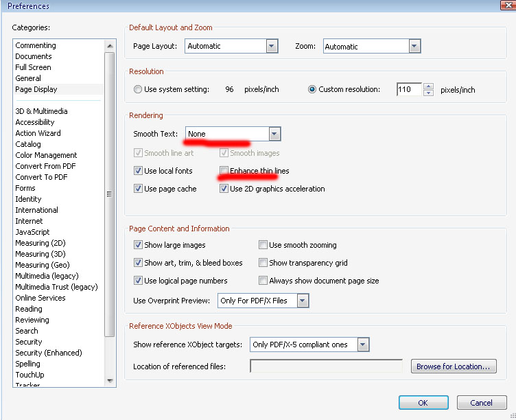Toggle Use 2D graphics acceleration
Viewport: 516px width, 420px height.
[x=224, y=189]
